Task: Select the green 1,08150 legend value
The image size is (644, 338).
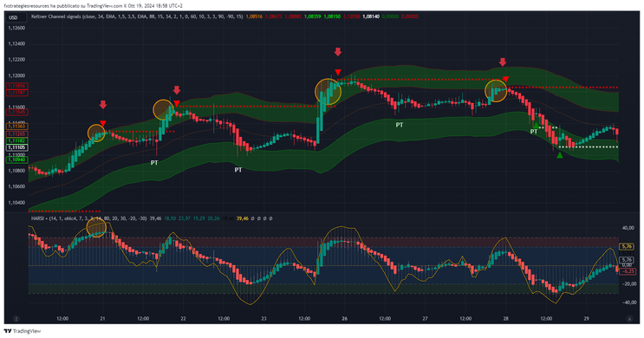Action: (x=332, y=16)
